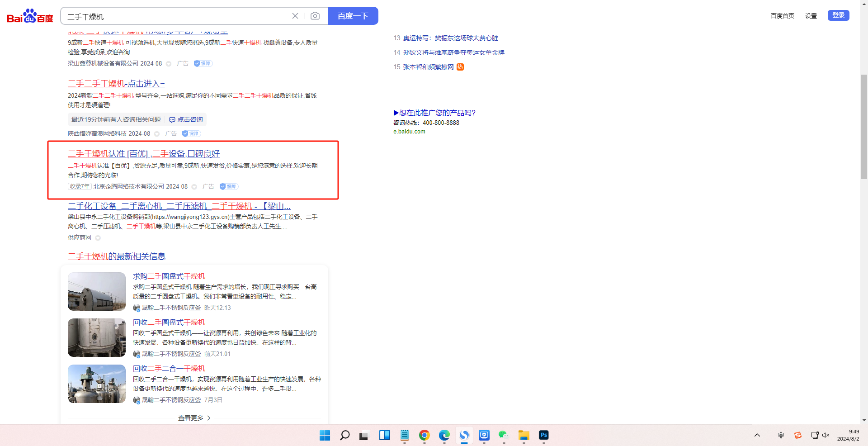Show hidden system tray icons
Viewport: 868px width, 446px height.
757,435
